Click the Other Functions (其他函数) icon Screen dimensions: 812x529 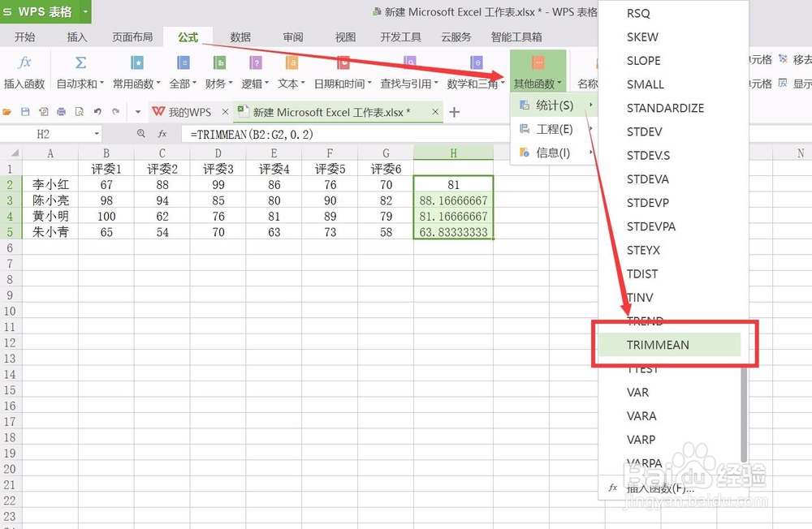pos(538,63)
